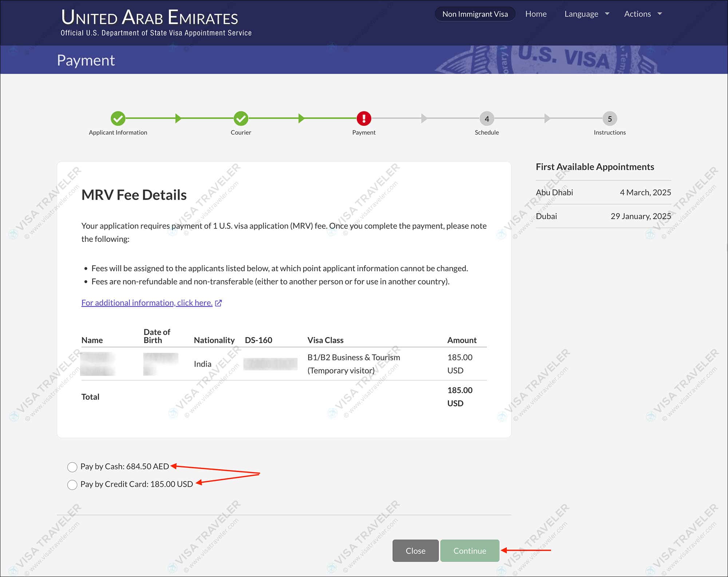Select Pay by Cash 684.50 AED option
The height and width of the screenshot is (577, 728).
coord(72,467)
